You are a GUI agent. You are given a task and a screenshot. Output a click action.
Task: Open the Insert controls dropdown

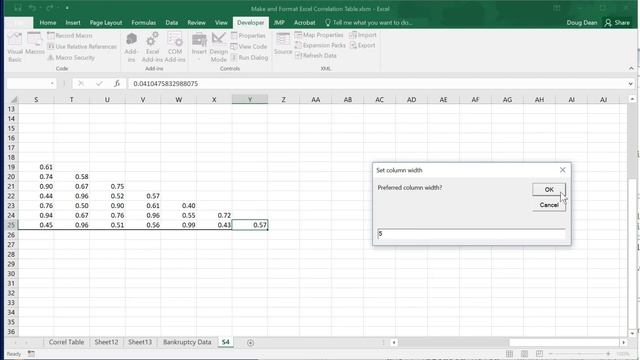[x=199, y=47]
